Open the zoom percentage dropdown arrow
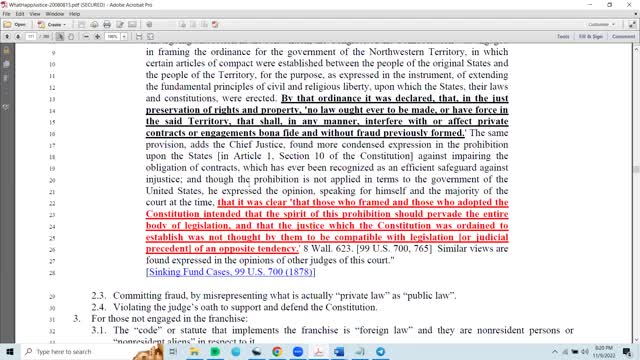640x360 pixels. [x=124, y=37]
